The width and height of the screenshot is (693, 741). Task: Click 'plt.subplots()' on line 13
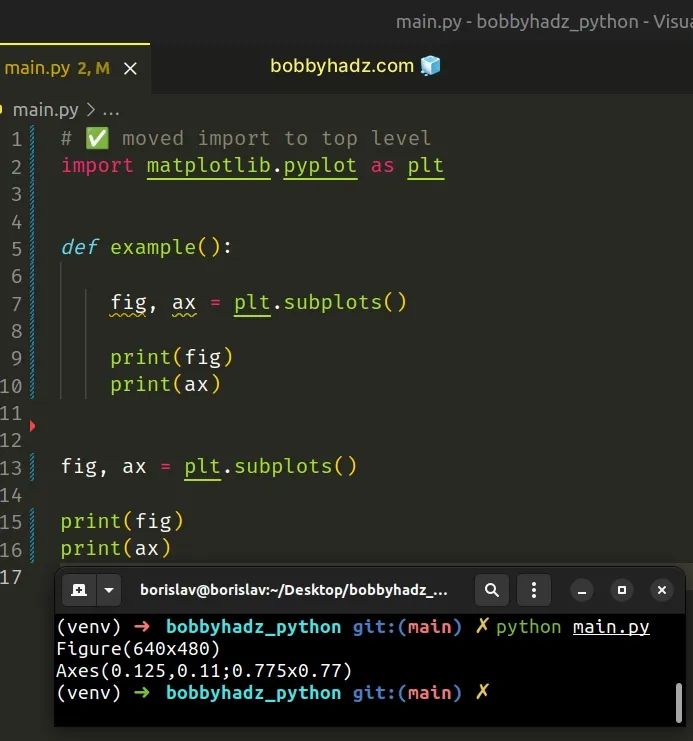(270, 466)
